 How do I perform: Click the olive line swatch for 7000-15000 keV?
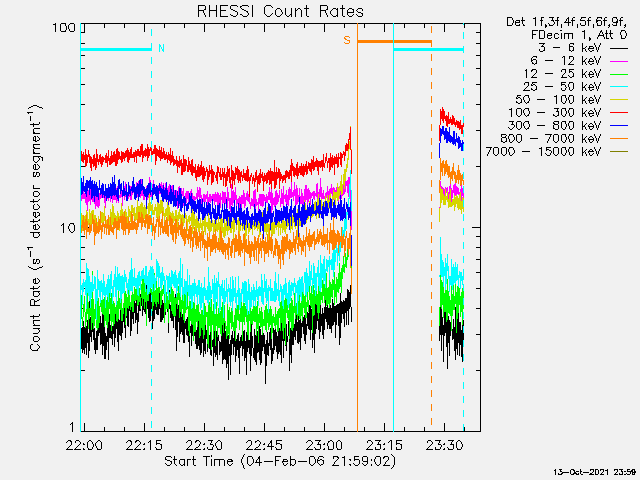pos(619,152)
